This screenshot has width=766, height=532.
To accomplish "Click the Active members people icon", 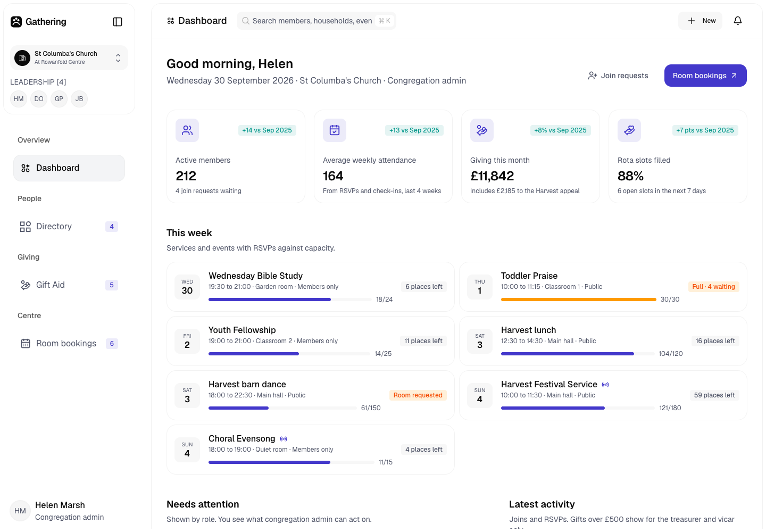I will (187, 130).
